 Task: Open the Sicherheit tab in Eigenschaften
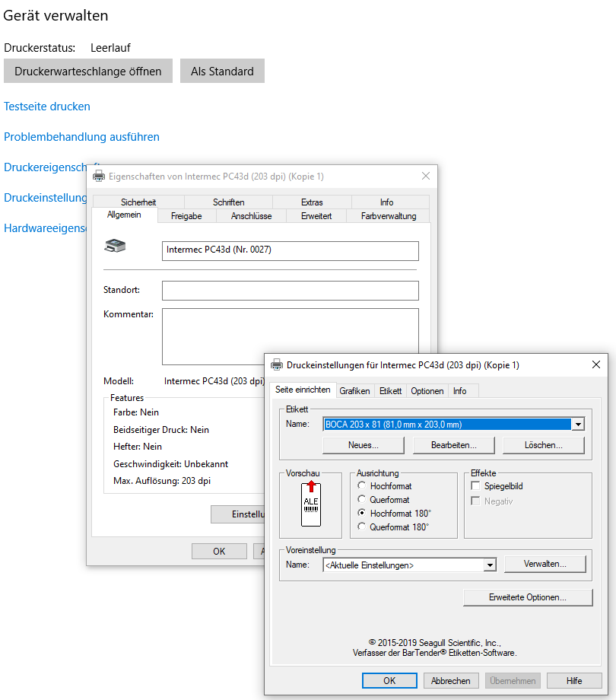pyautogui.click(x=138, y=202)
